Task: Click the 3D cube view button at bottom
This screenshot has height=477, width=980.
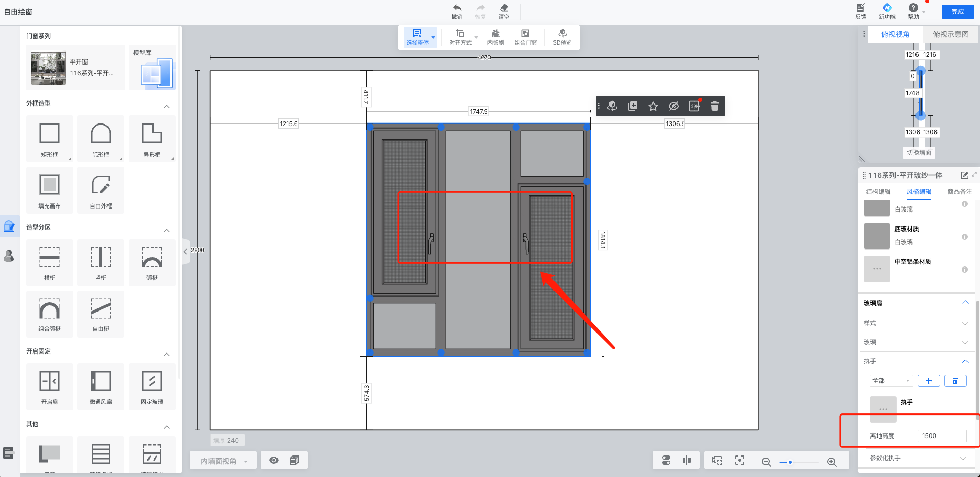Action: (294, 460)
